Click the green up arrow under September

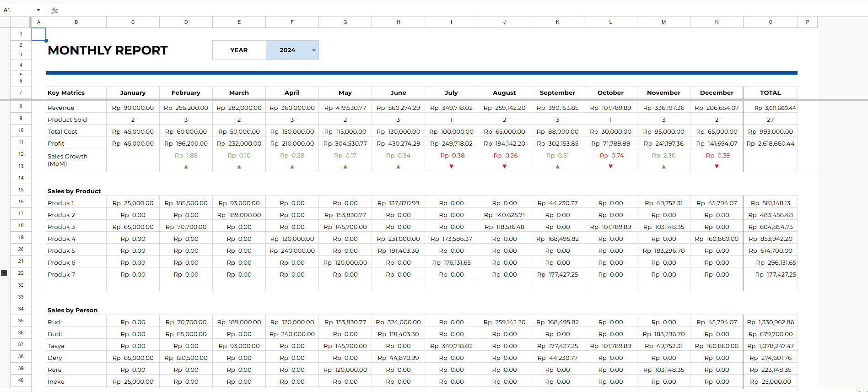557,167
